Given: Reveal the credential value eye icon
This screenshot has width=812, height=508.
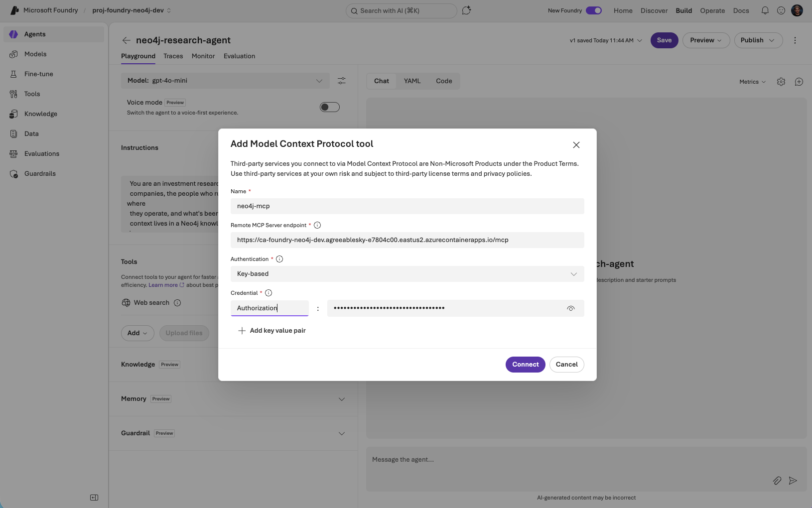Looking at the screenshot, I should (571, 308).
